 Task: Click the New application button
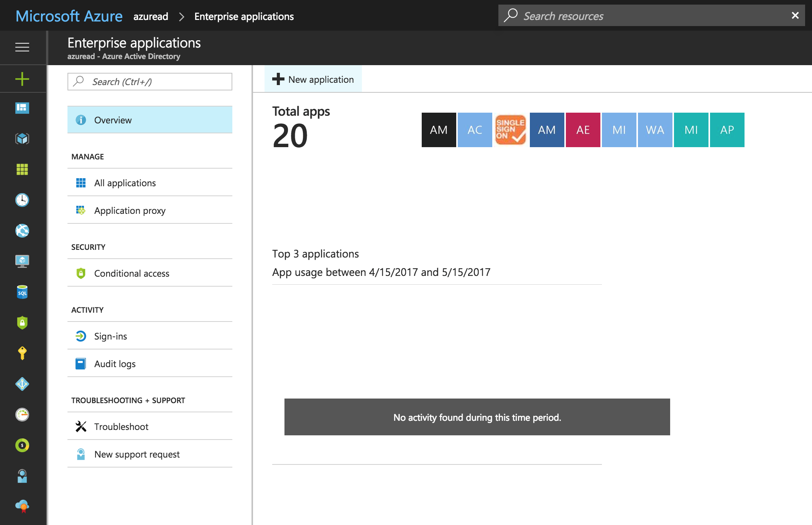click(x=313, y=79)
